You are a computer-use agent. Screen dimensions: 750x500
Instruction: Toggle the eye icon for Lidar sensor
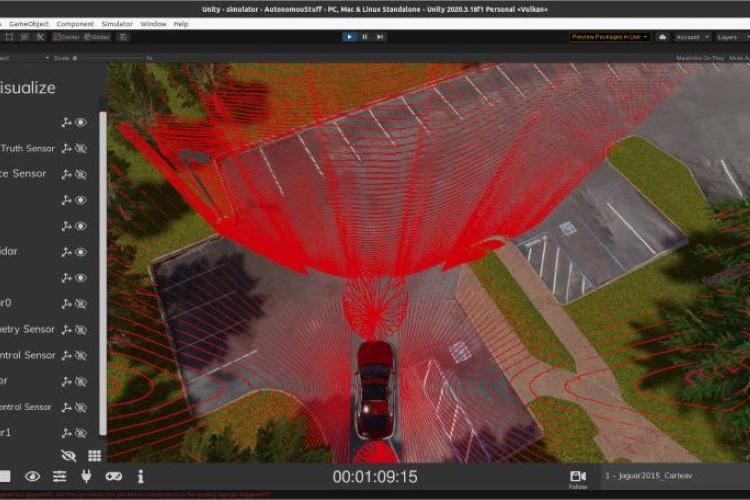pyautogui.click(x=82, y=252)
